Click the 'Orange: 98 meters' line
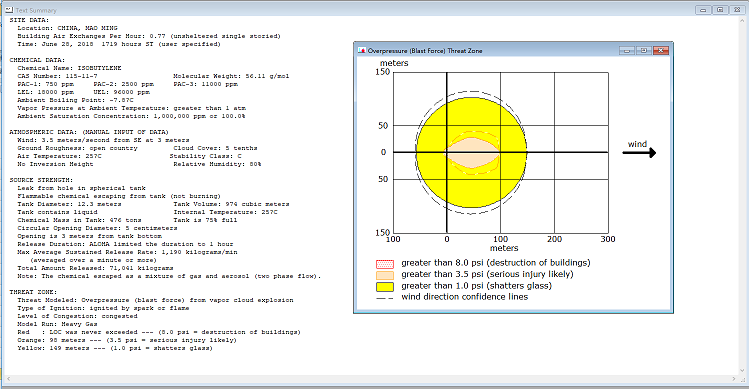This screenshot has height=389, width=749. pyautogui.click(x=127, y=340)
